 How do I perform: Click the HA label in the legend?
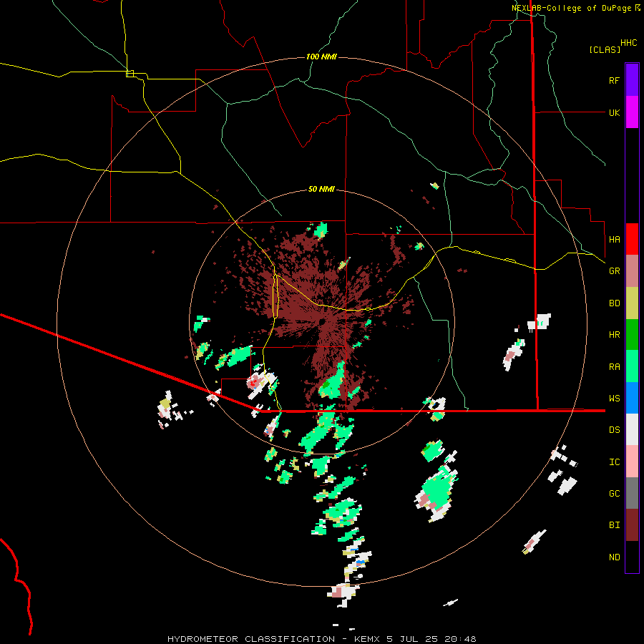pos(615,239)
